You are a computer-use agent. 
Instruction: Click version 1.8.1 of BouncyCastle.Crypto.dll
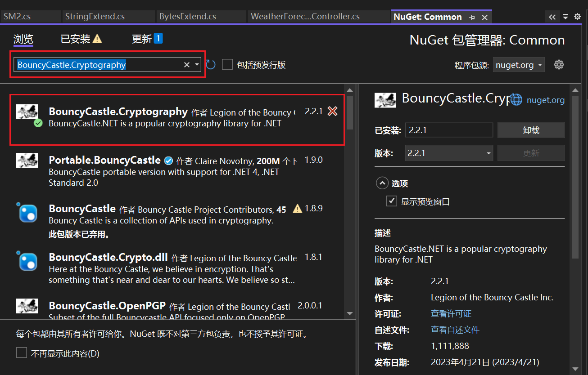tap(314, 257)
